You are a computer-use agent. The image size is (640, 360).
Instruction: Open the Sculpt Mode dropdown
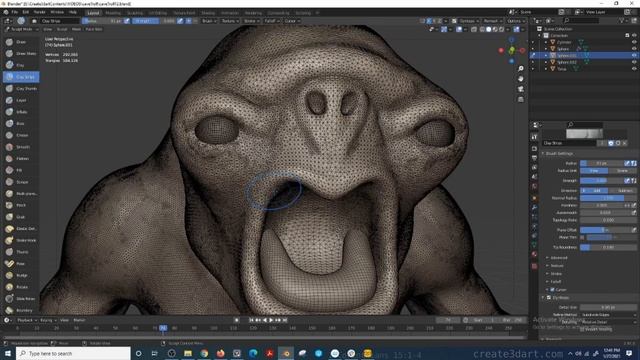click(22, 29)
